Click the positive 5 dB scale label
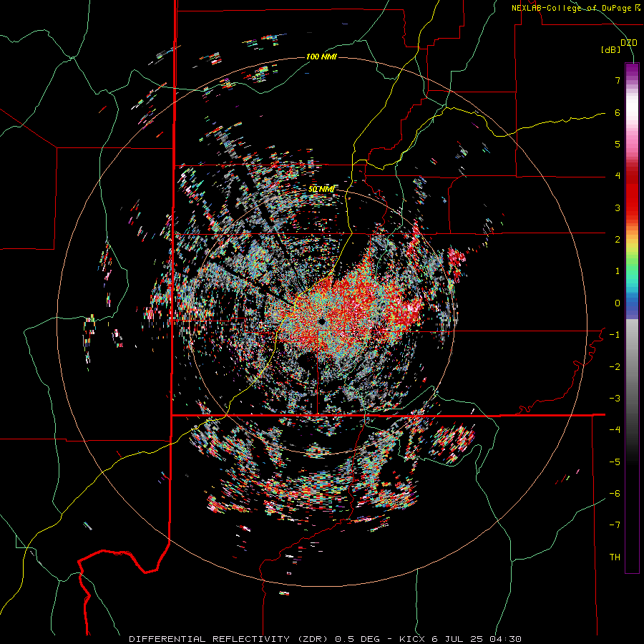Screen dimensions: 644x644 coord(618,144)
